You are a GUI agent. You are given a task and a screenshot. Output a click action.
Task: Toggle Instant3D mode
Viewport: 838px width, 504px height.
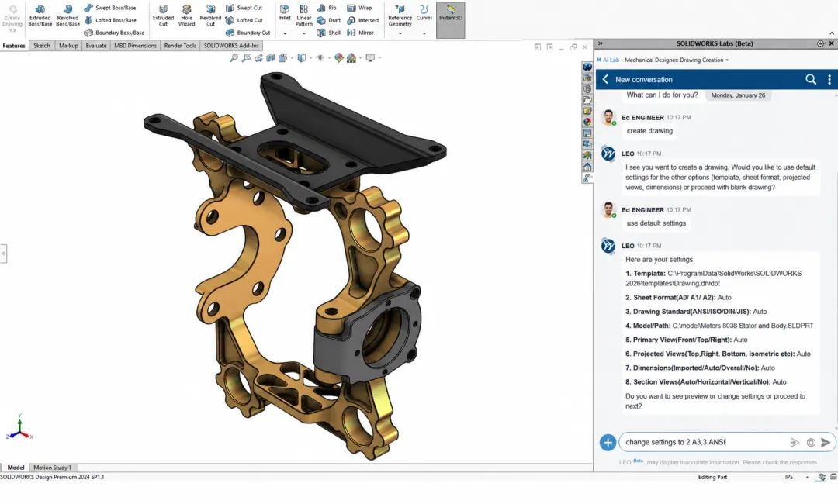[x=451, y=19]
